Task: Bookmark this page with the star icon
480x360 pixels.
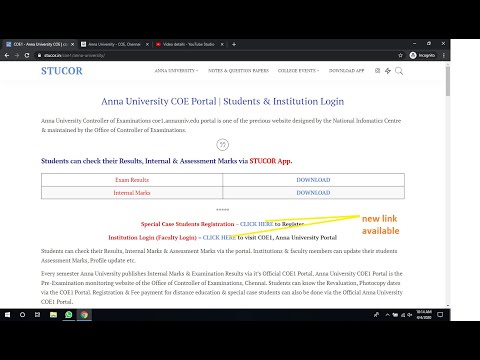Action: 400,55
